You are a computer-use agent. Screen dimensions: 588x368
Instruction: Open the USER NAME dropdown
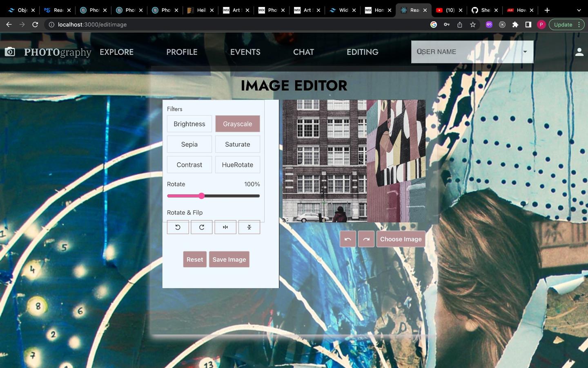click(472, 52)
